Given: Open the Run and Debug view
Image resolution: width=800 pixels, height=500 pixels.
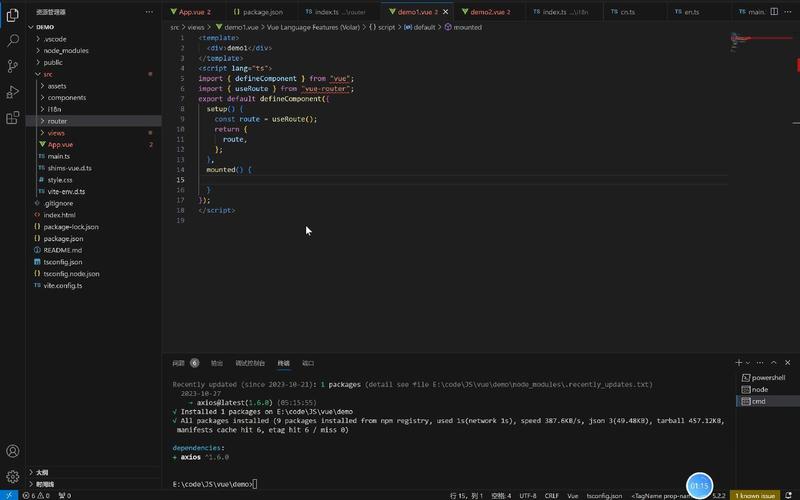Looking at the screenshot, I should coord(13,92).
